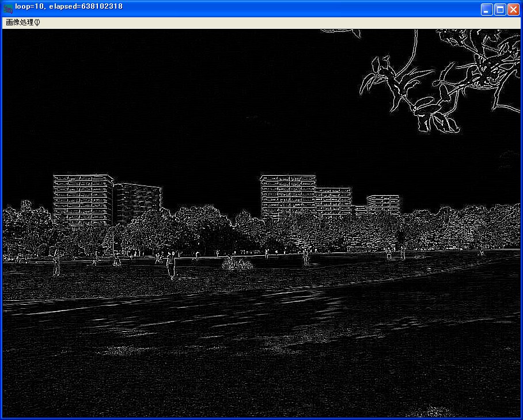Click the edge-detected image display area
The width and height of the screenshot is (523, 420).
pos(261,223)
